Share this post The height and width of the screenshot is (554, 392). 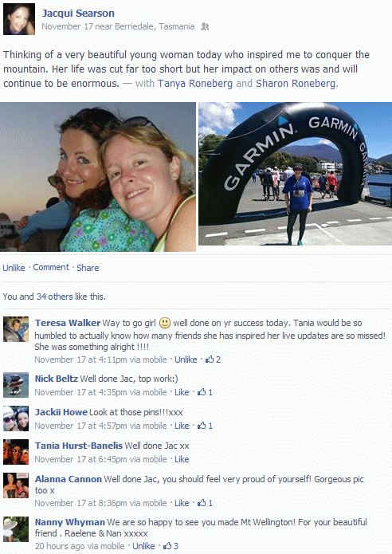coord(88,268)
